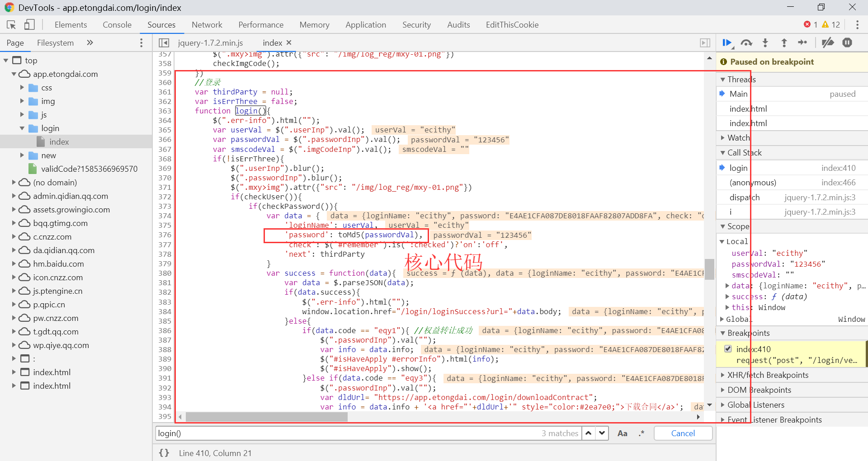The height and width of the screenshot is (461, 868).
Task: Uncheck the index:410 breakpoint checkbox
Action: (x=728, y=348)
